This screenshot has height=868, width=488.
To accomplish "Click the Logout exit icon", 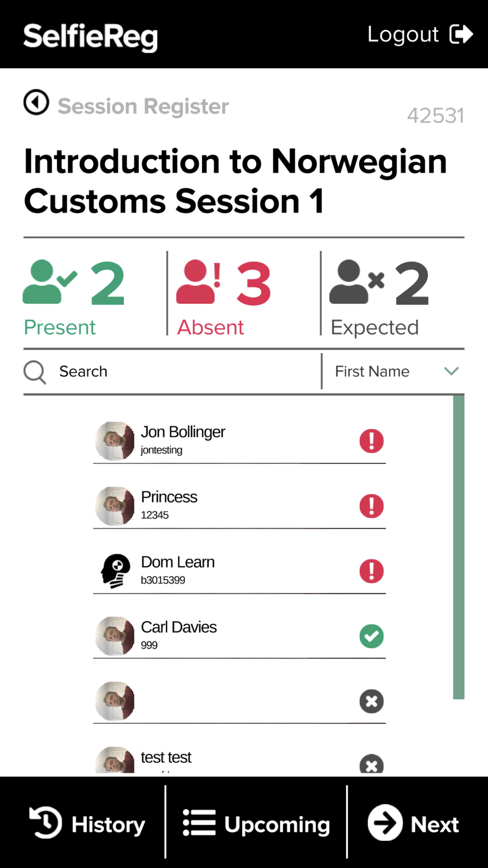I will pyautogui.click(x=461, y=34).
